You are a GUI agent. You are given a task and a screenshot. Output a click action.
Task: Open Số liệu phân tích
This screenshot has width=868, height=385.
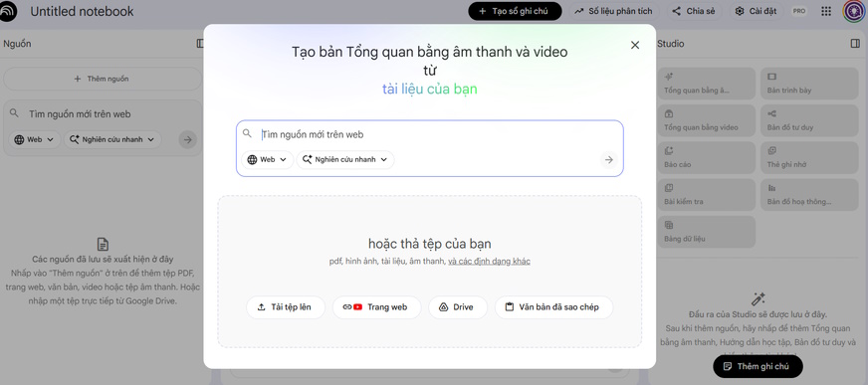[x=613, y=11]
